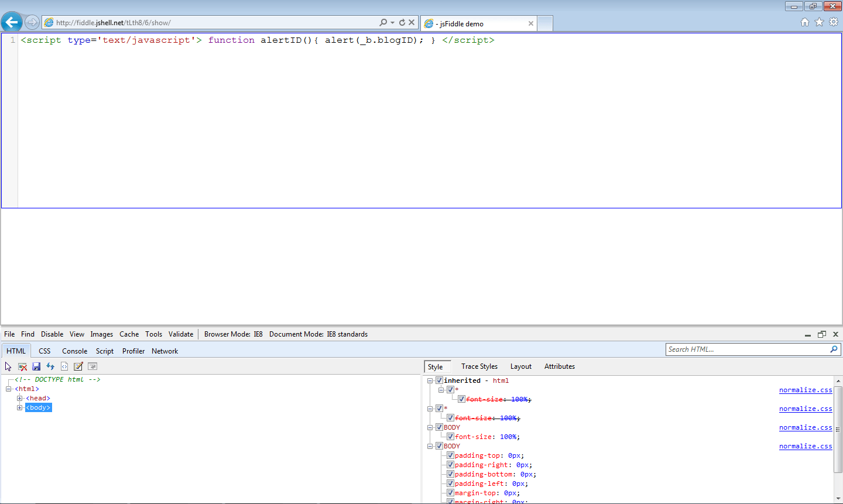Image resolution: width=843 pixels, height=504 pixels.
Task: Uncheck the BODY rule containing font-size: 100%
Action: (439, 427)
